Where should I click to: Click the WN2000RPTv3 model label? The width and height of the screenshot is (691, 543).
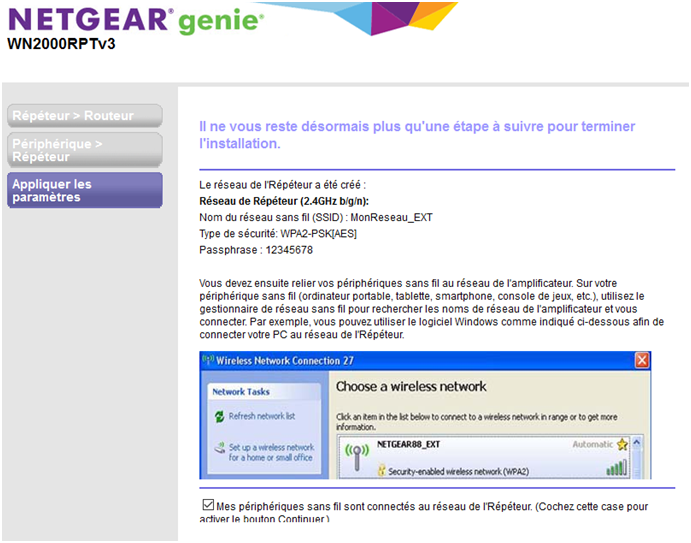pos(61,44)
